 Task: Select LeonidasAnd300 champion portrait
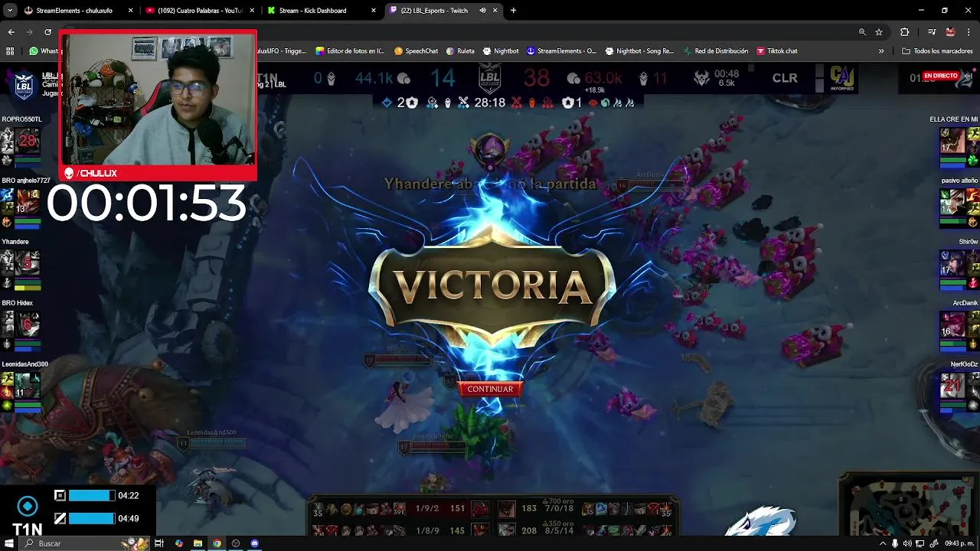pyautogui.click(x=28, y=385)
